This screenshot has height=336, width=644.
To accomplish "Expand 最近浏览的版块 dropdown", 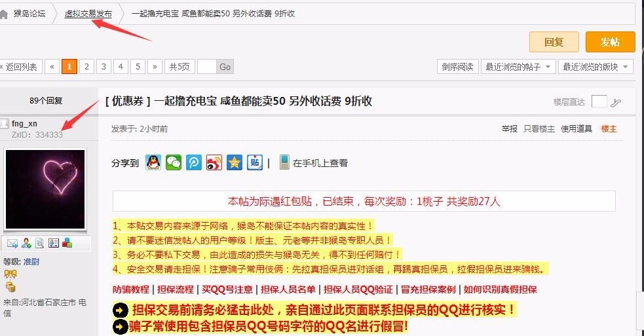I will point(595,67).
